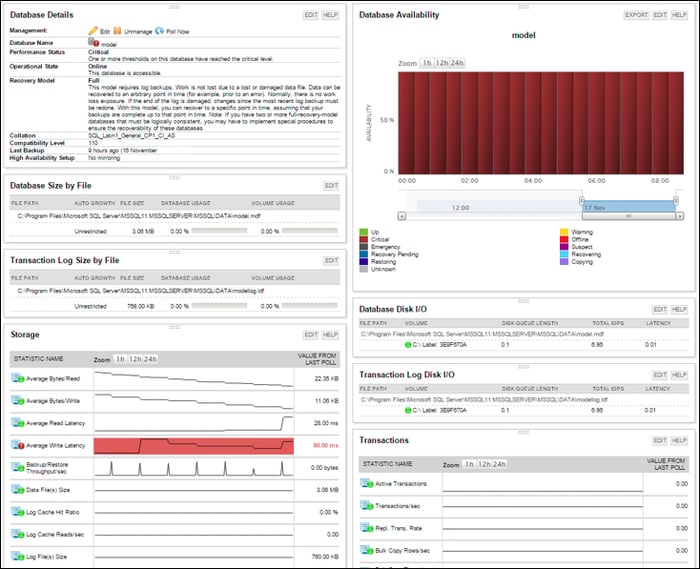Click the Active Transactions statistic icon

(x=367, y=483)
